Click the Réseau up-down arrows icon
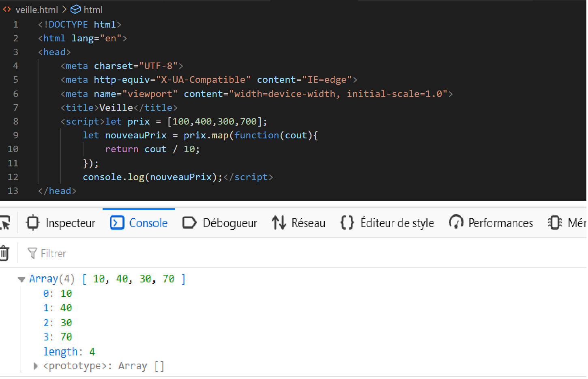 pos(278,223)
